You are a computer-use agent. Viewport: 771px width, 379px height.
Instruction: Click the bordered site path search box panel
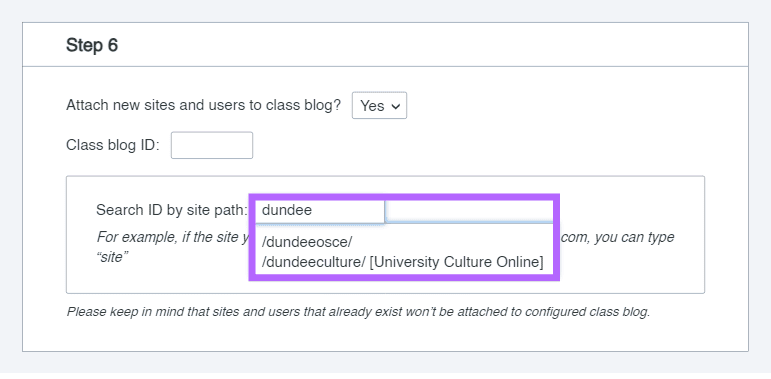[386, 234]
